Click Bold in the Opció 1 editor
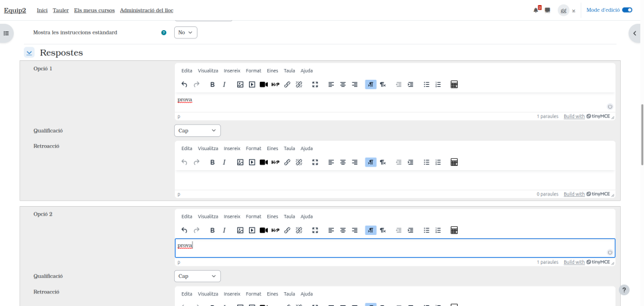 [x=213, y=85]
